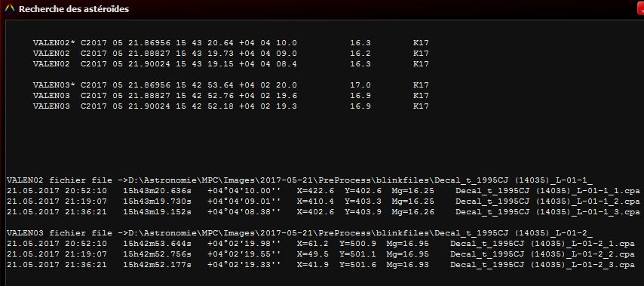644x286 pixels.
Task: Click the VALEN02 line ending +04 04 09.0
Action: [x=231, y=54]
